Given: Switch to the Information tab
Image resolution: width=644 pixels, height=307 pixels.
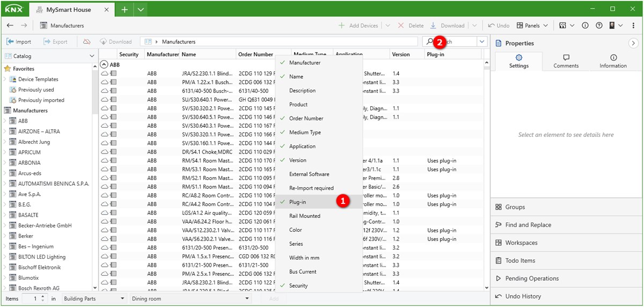Looking at the screenshot, I should (x=613, y=61).
